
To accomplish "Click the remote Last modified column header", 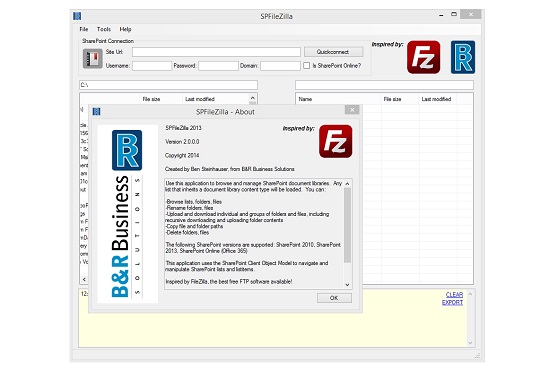I will click(438, 99).
